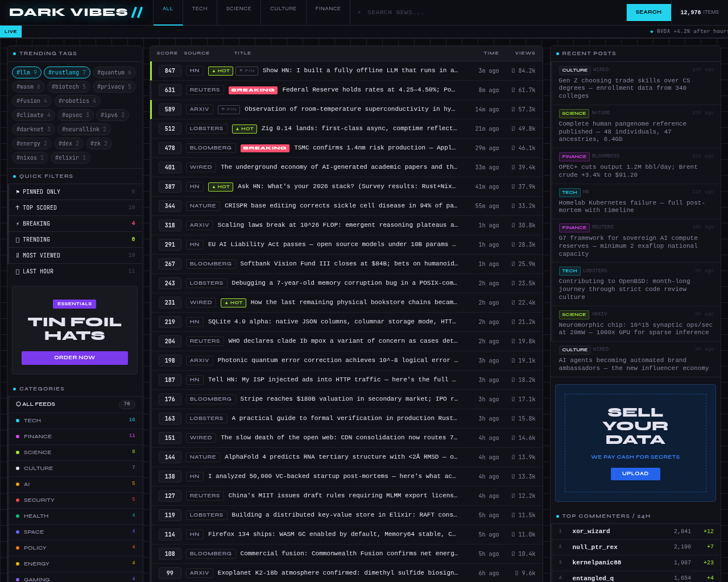This screenshot has width=728, height=582.
Task: Click the lightning icon beside Breaking filter
Action: 18,224
